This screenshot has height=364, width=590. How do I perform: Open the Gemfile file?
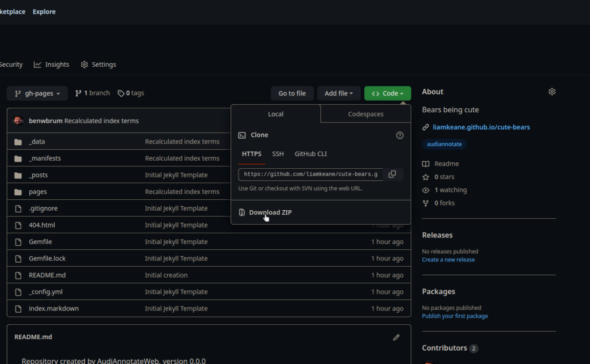click(x=40, y=242)
